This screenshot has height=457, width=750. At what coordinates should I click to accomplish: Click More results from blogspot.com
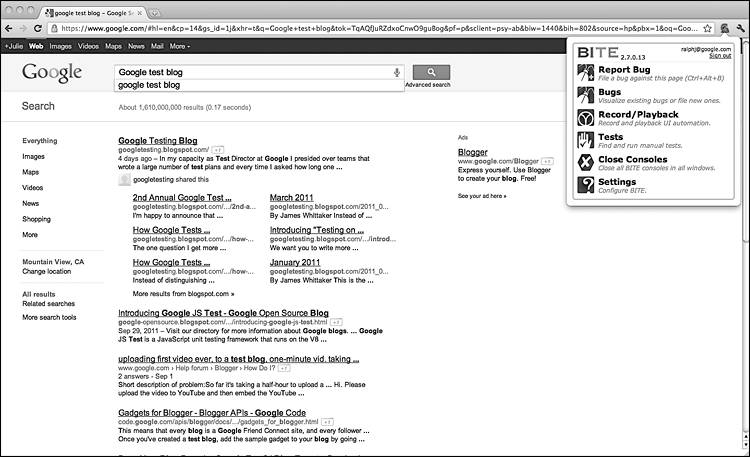click(183, 294)
